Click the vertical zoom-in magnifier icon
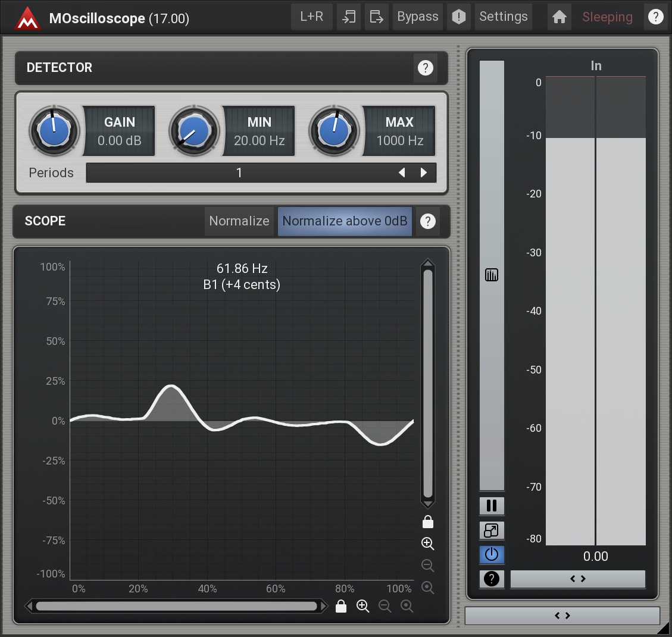672x637 pixels. point(427,543)
